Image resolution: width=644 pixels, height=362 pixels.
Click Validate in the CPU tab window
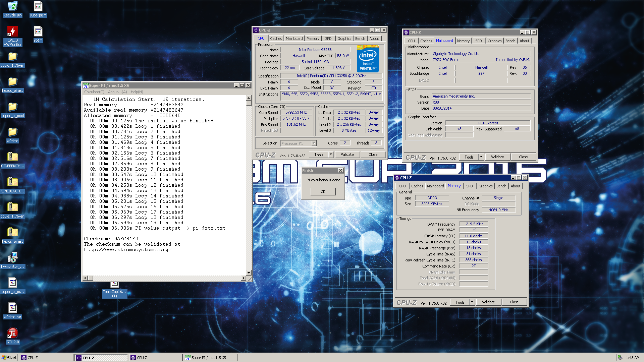point(347,155)
